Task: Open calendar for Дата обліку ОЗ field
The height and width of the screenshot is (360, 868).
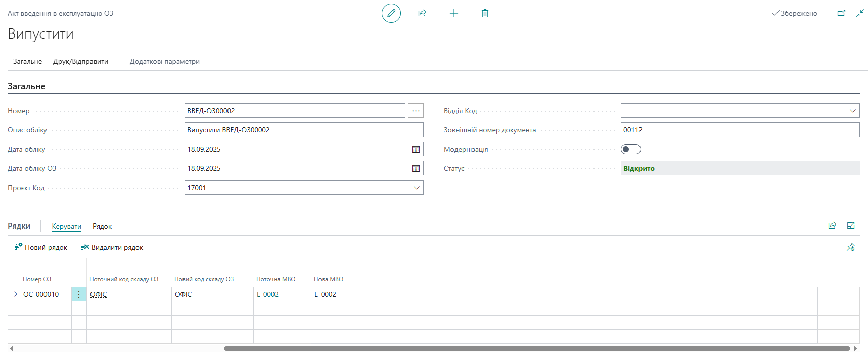Action: [x=416, y=168]
